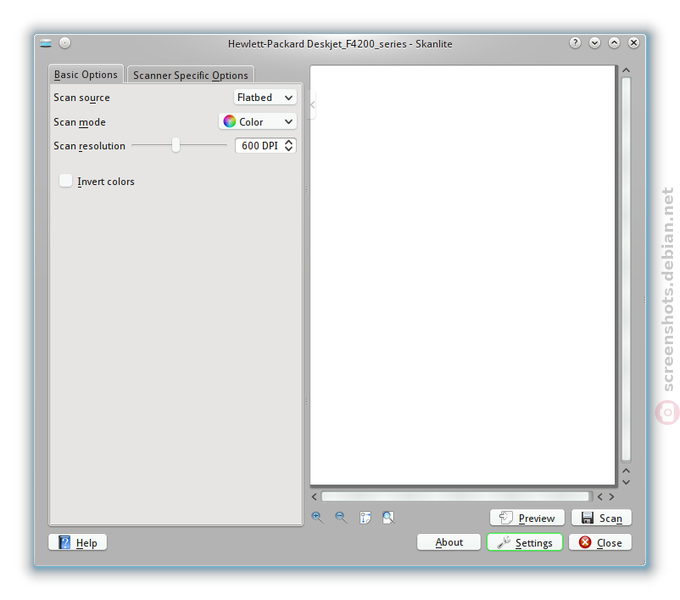Open the Scan mode Color dropdown

pyautogui.click(x=258, y=122)
